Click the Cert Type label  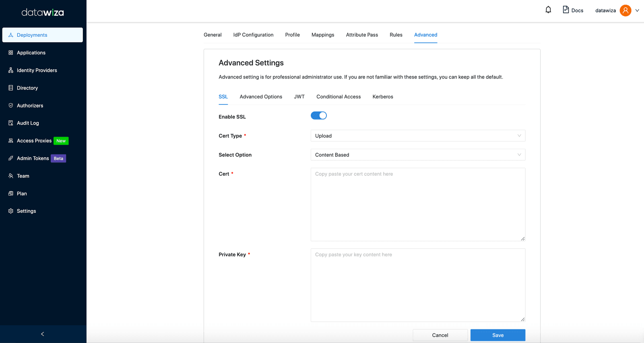(x=230, y=136)
